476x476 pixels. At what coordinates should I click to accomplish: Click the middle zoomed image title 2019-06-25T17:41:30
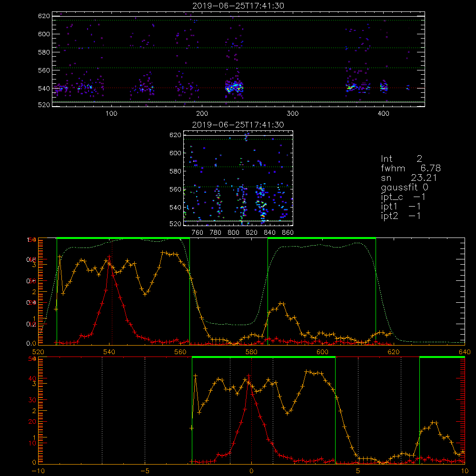pos(238,125)
